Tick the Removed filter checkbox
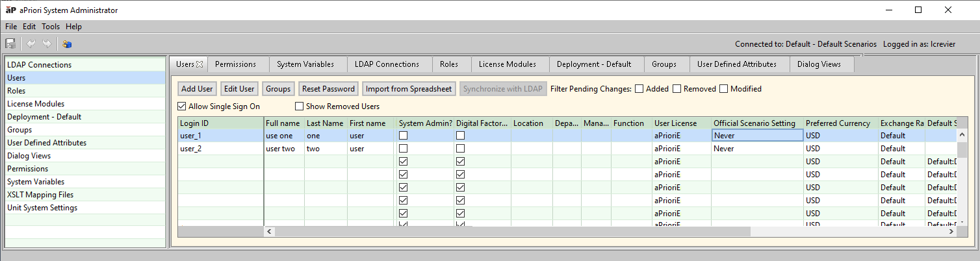The image size is (980, 261). pos(677,89)
